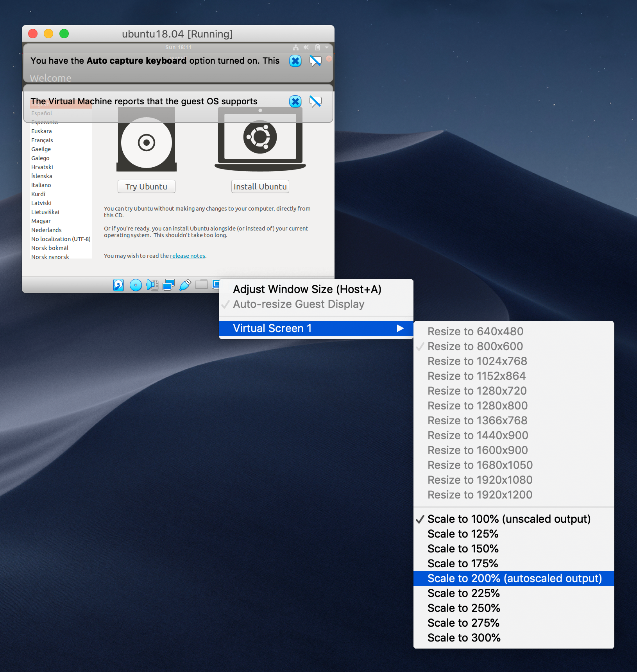Choose Resize to 1152x864
Image resolution: width=637 pixels, height=672 pixels.
click(x=514, y=376)
